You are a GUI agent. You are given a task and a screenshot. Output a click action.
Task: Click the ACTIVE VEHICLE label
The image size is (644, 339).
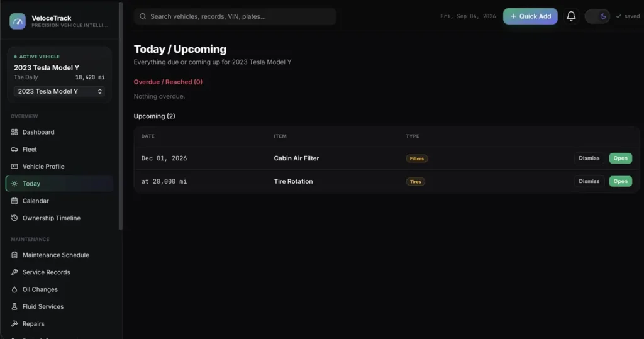pos(37,57)
